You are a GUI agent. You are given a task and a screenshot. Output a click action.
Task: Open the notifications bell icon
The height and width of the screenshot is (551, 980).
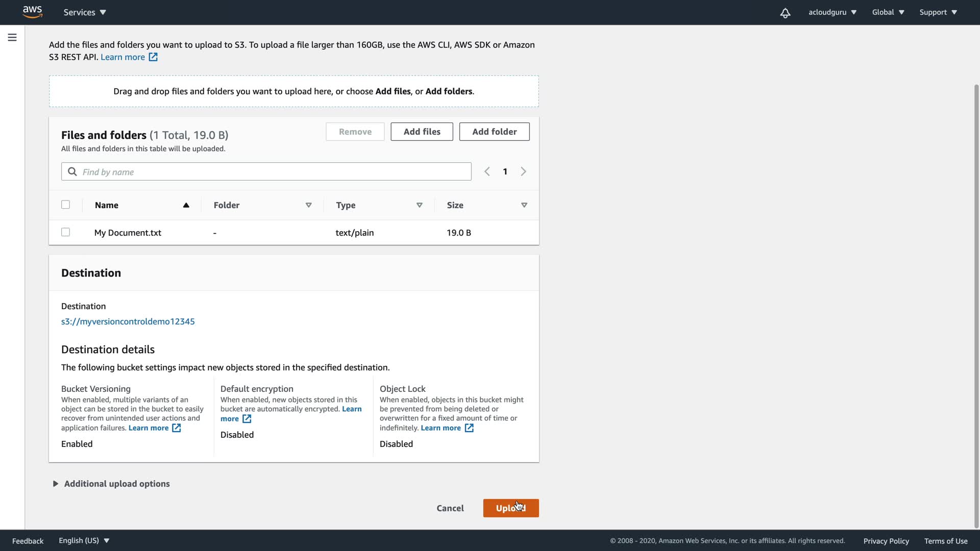(x=785, y=13)
